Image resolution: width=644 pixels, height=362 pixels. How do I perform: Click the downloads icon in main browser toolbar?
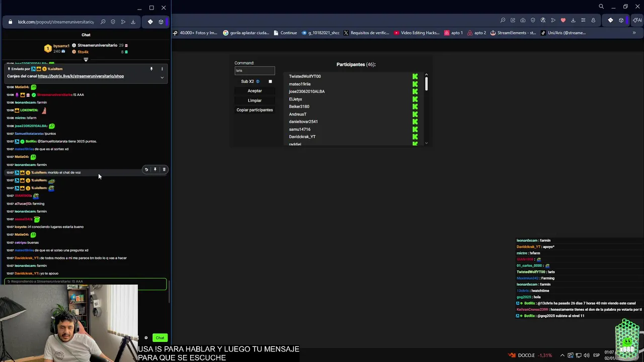point(573,20)
